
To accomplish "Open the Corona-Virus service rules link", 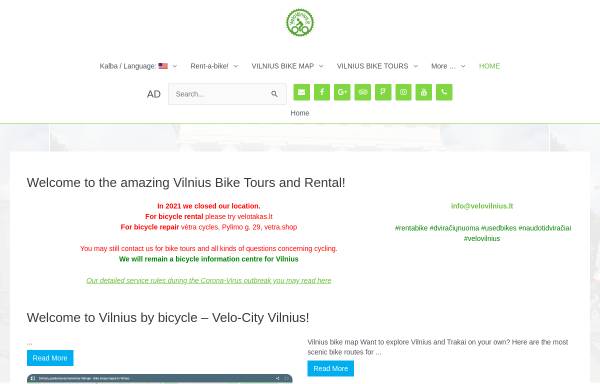I will pyautogui.click(x=209, y=280).
